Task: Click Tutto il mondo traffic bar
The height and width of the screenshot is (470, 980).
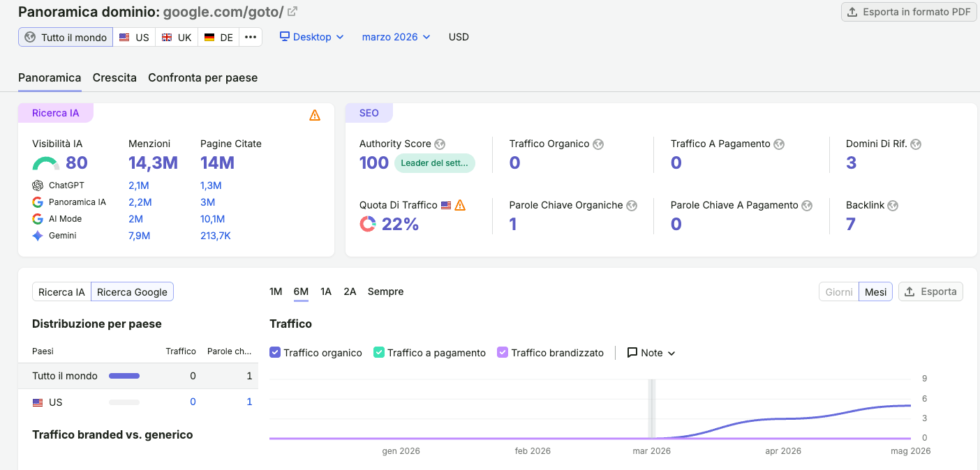Action: pyautogui.click(x=124, y=376)
